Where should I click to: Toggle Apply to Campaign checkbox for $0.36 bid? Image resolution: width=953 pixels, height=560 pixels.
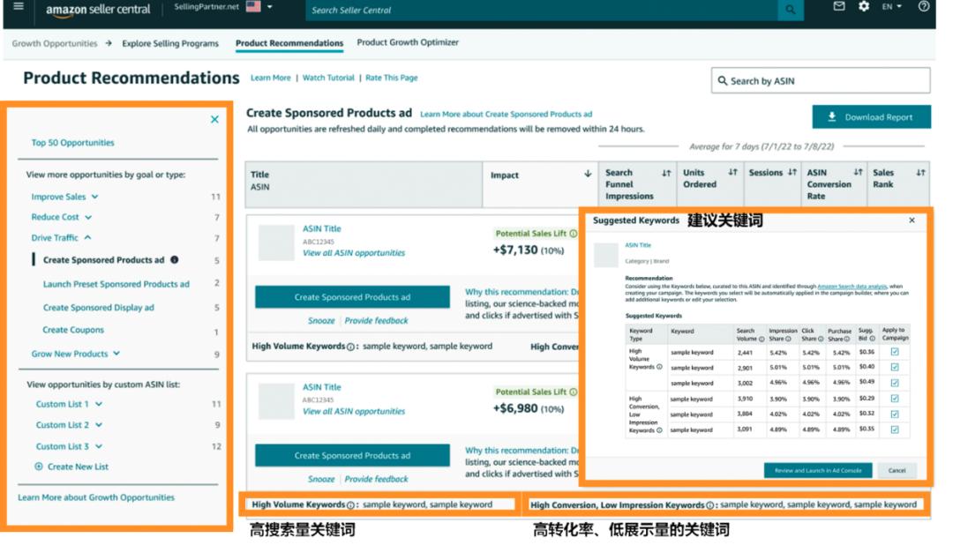click(x=895, y=352)
